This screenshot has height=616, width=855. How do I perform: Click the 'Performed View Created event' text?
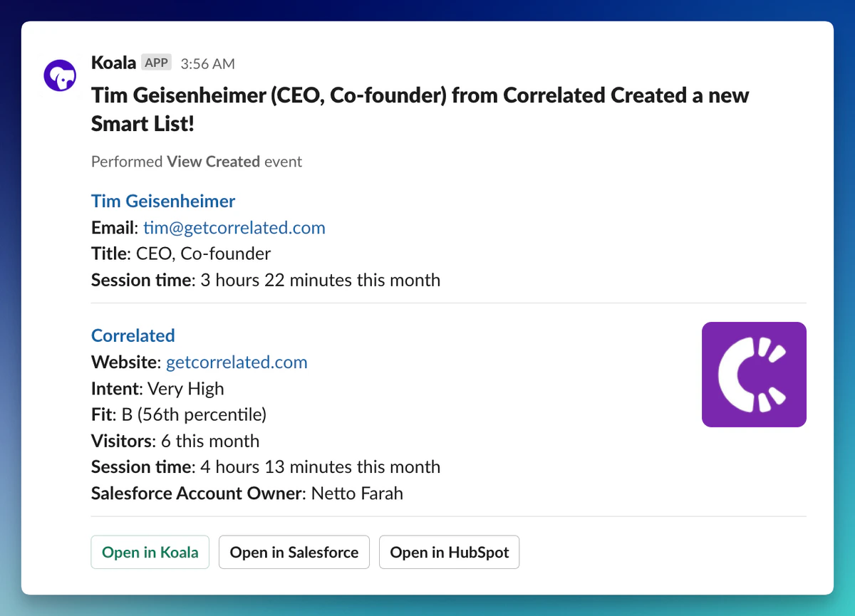pyautogui.click(x=197, y=162)
